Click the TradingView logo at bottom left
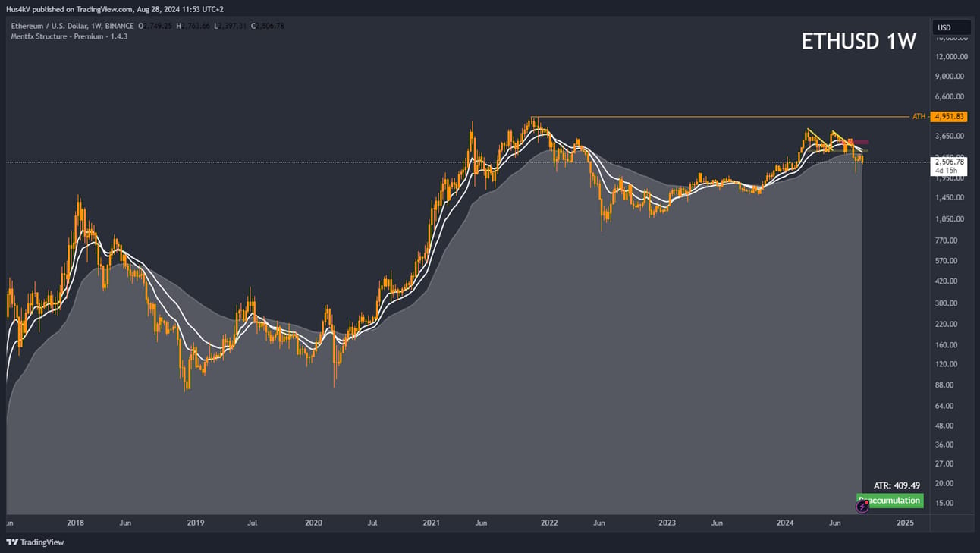This screenshot has height=553, width=980. [35, 542]
